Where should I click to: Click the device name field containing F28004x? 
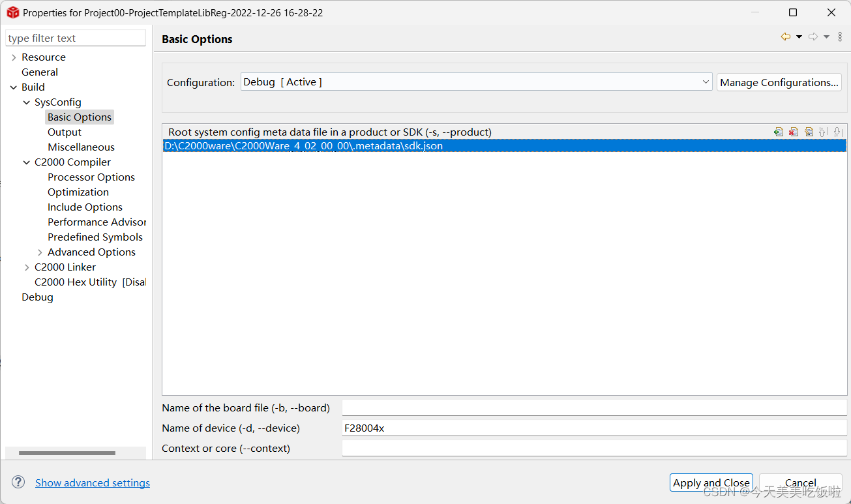pyautogui.click(x=594, y=428)
